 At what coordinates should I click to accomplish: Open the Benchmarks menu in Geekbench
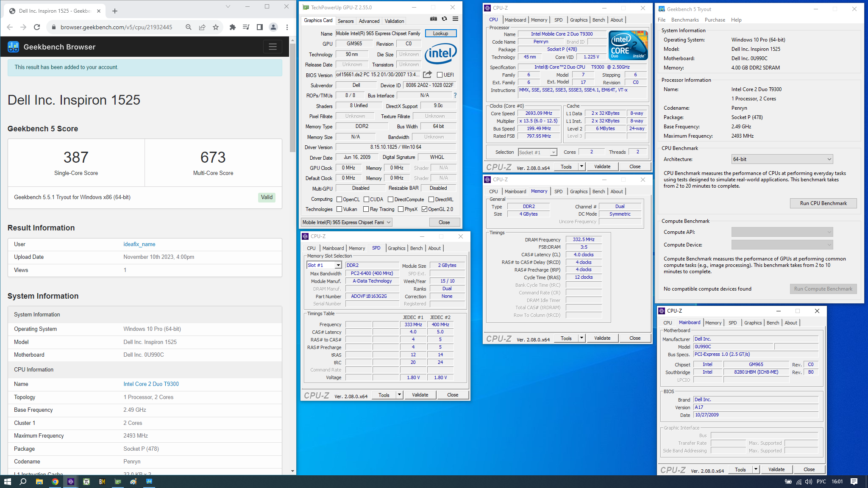click(x=685, y=20)
